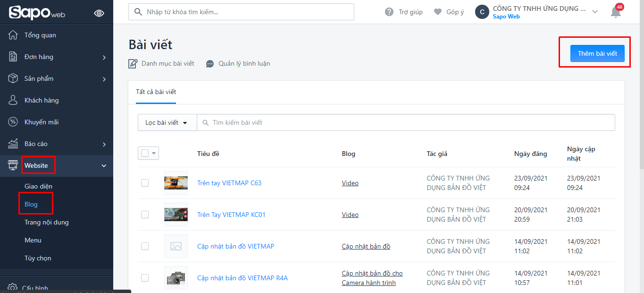Screen dimensions: 644x293
Task: Open Quản lý bình luận link
Action: click(244, 63)
